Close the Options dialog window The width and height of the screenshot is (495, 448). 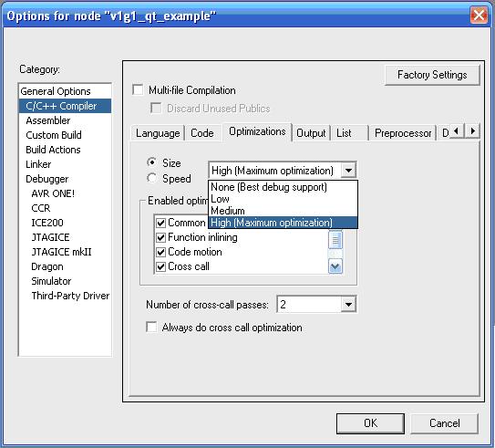479,16
